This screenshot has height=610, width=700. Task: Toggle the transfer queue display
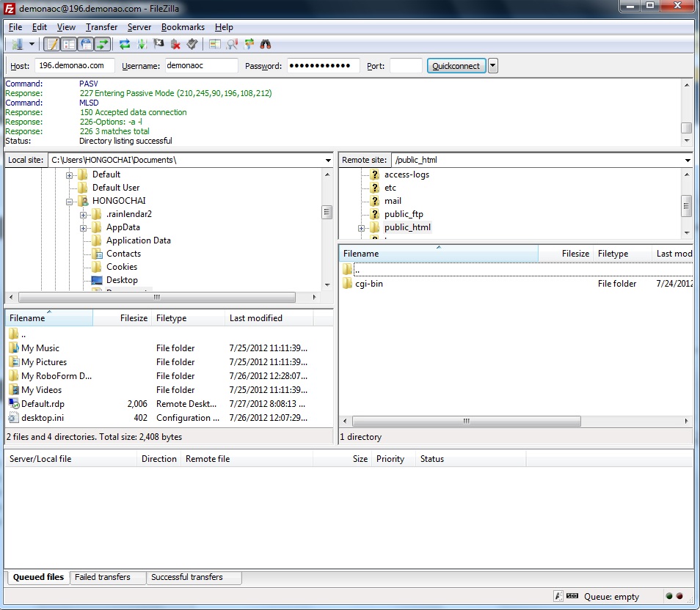click(x=103, y=44)
